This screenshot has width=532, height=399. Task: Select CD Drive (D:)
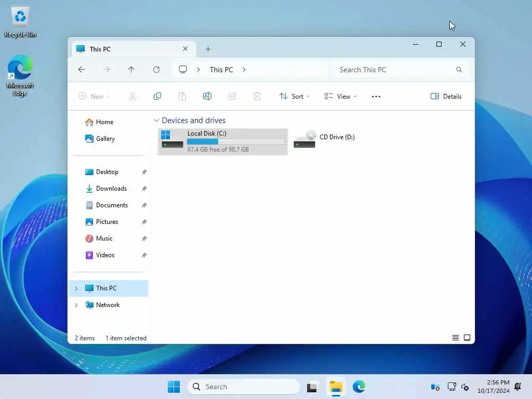[324, 139]
